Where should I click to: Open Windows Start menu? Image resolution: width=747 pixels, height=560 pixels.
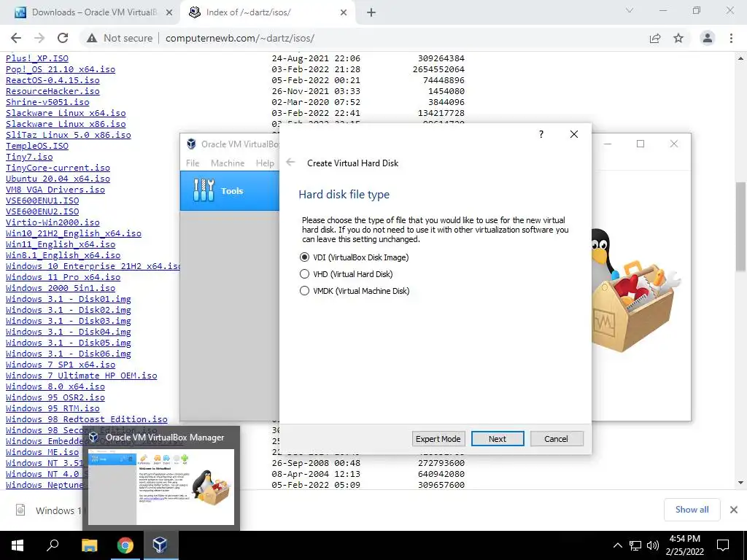pos(18,545)
